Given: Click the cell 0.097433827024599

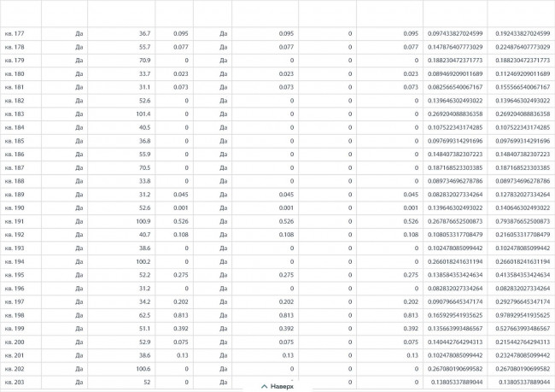Looking at the screenshot, I should click(x=455, y=33).
